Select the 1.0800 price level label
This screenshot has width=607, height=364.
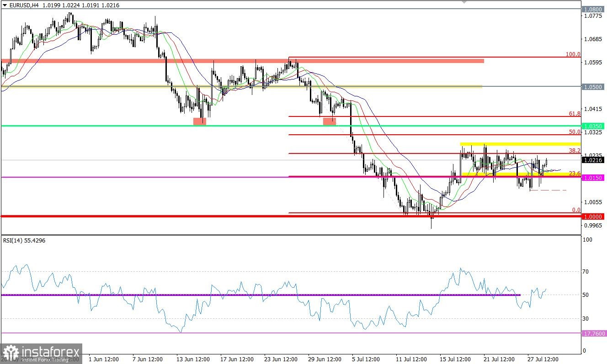pos(594,9)
